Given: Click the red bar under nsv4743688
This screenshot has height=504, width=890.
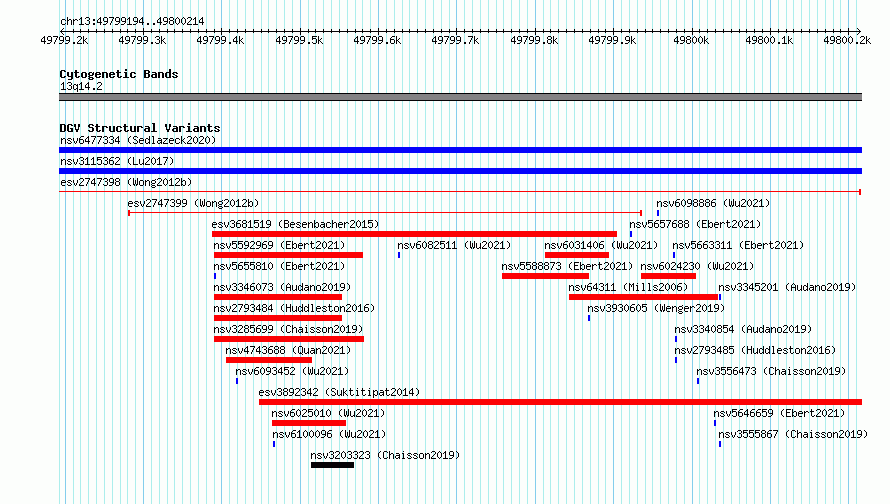Looking at the screenshot, I should point(269,360).
